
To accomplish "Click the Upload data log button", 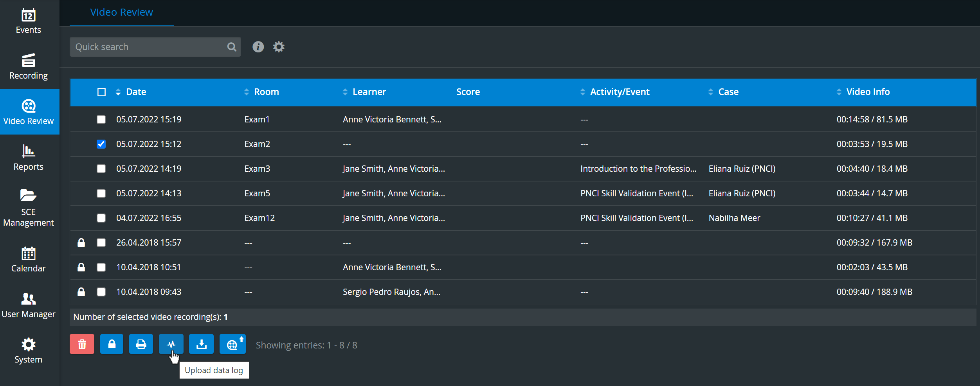I will (171, 344).
